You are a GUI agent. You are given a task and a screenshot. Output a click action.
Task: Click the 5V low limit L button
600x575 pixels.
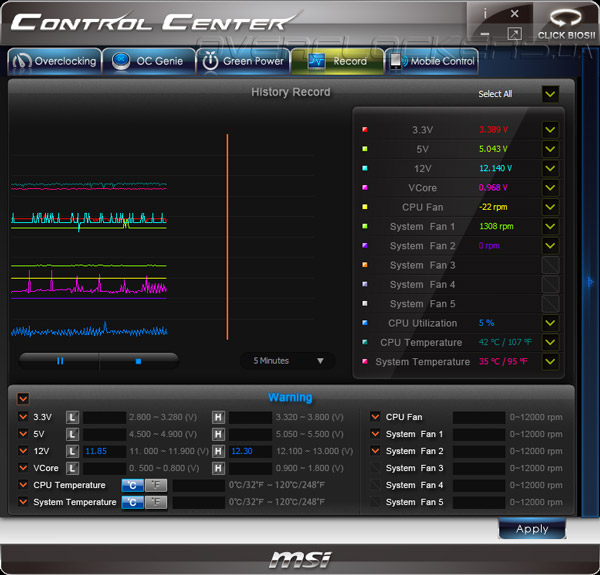pos(72,434)
